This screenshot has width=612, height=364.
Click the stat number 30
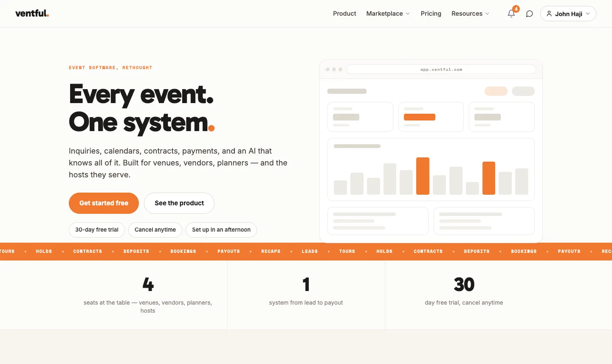click(464, 284)
